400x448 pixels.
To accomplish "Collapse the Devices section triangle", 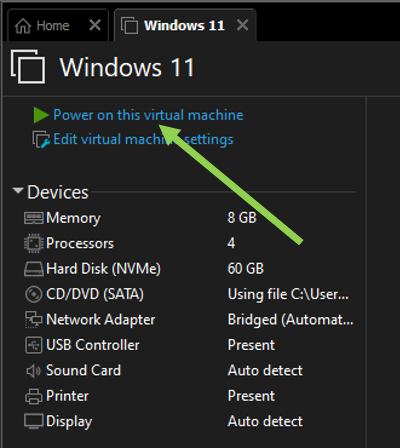I will point(18,191).
